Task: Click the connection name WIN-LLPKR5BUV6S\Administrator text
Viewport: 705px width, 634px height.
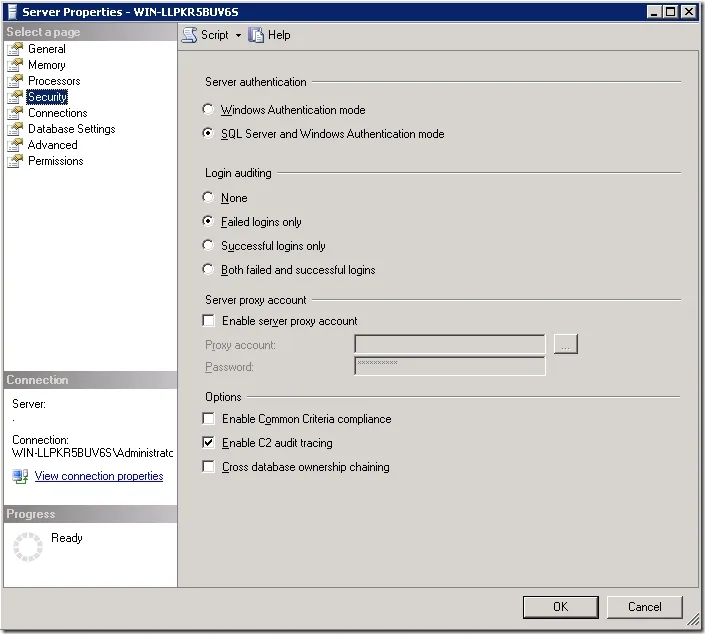Action: [93, 453]
